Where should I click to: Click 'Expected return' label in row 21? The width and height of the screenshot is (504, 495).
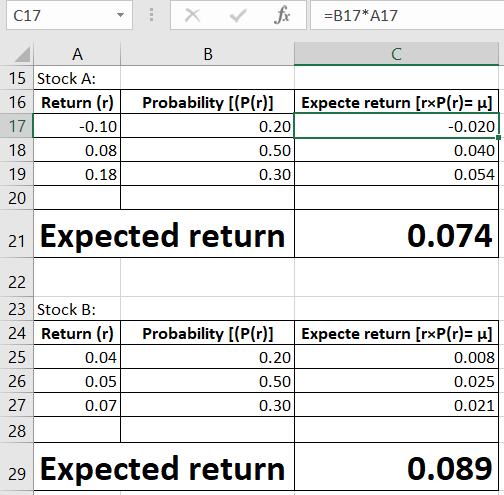[164, 234]
